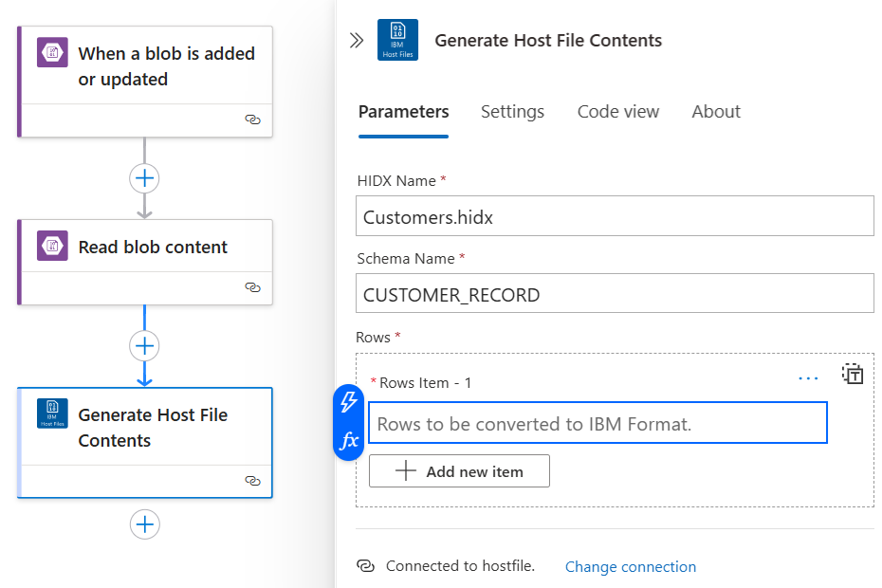Switch Rows to input entire array
882x588 pixels.
853,373
